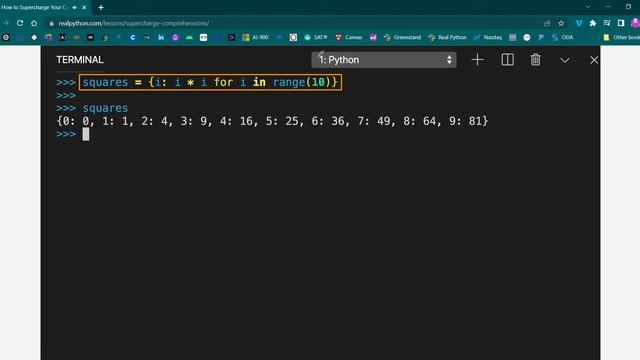The image size is (640, 360).
Task: Kill terminal using trash can icon
Action: point(536,60)
